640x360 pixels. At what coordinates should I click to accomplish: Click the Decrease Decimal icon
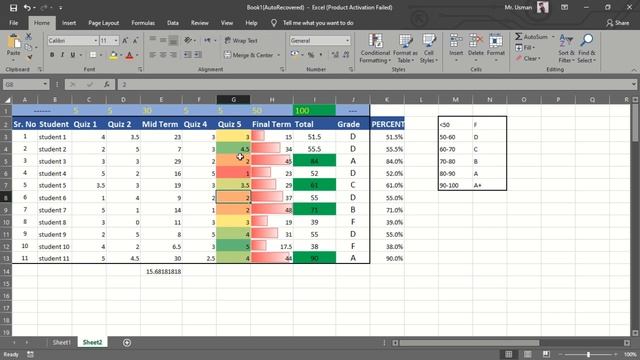[x=346, y=55]
